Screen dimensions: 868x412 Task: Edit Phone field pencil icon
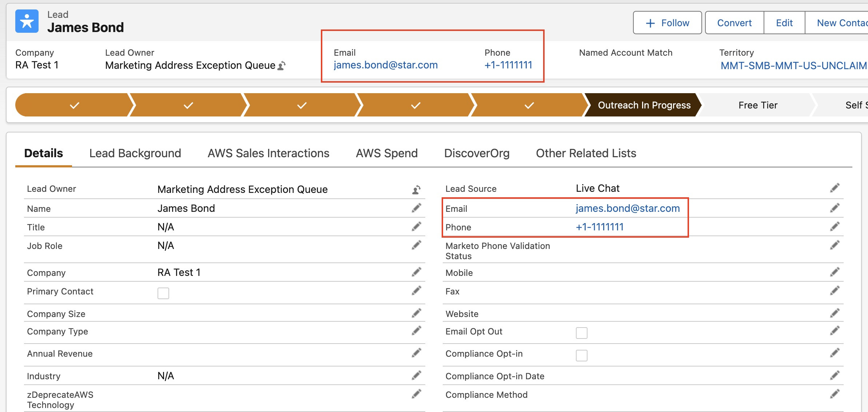[x=835, y=226]
